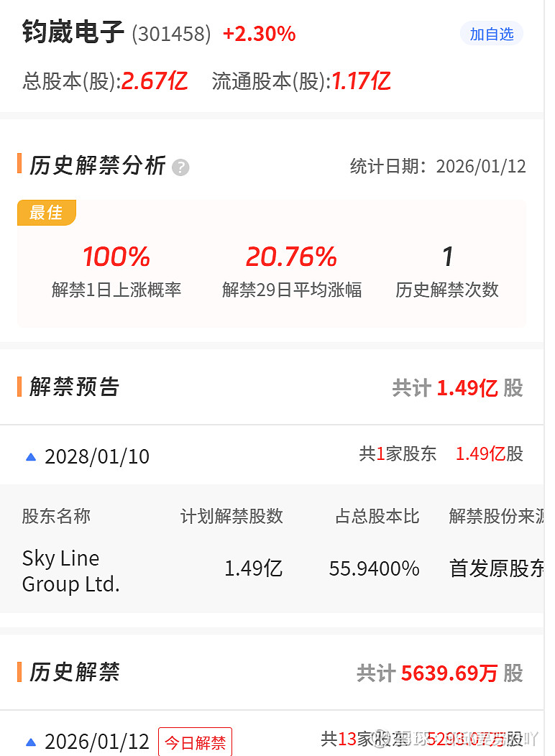Collapse the 2028/01/10 unlock entry triangle
Viewport: 555px width, 756px height.
pos(30,456)
